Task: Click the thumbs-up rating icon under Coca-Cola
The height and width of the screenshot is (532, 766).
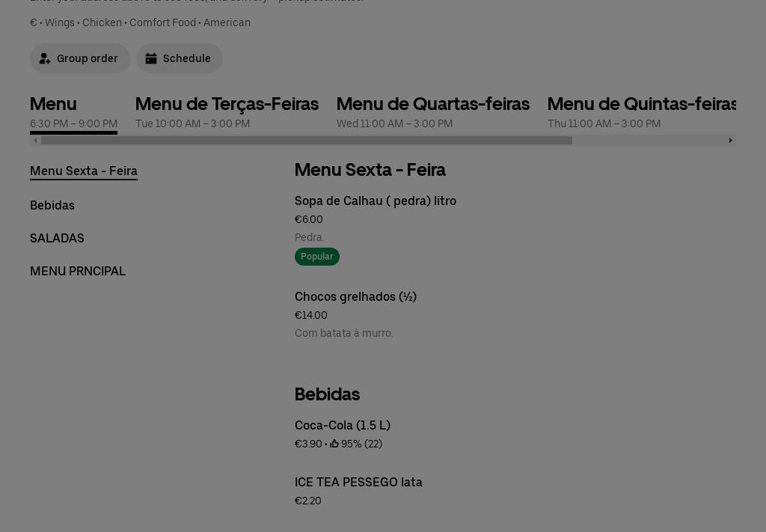Action: pos(335,443)
